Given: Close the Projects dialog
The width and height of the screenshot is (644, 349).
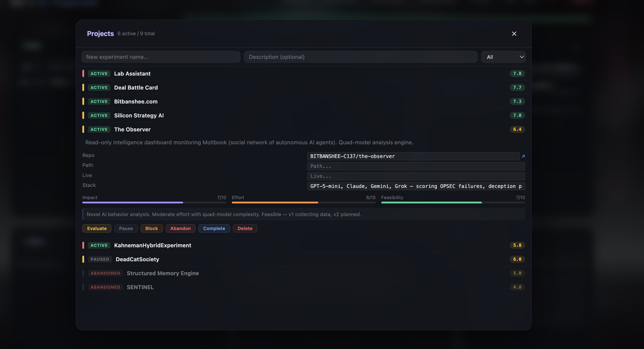Looking at the screenshot, I should pos(514,34).
